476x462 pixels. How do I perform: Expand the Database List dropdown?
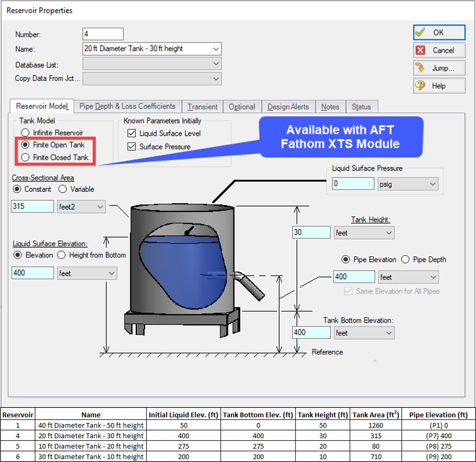click(x=216, y=64)
